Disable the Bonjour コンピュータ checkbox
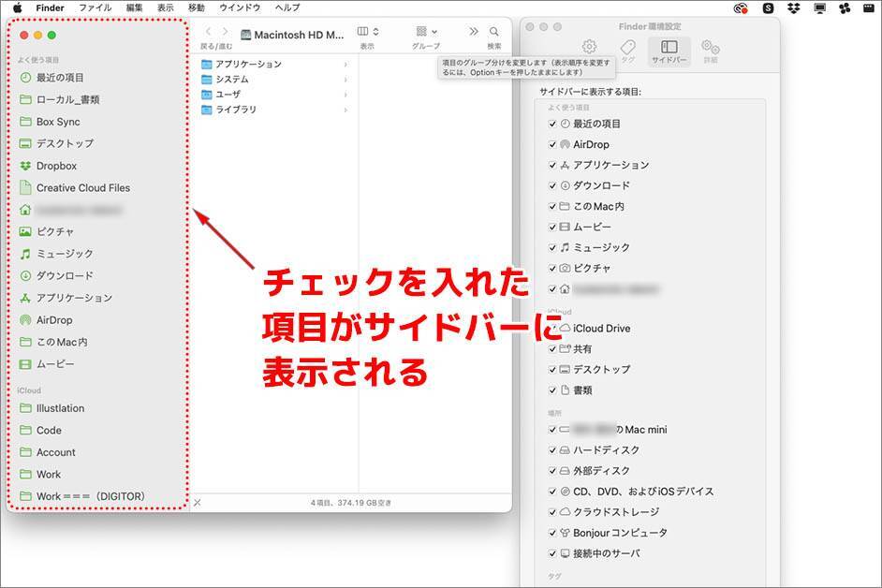 (552, 533)
